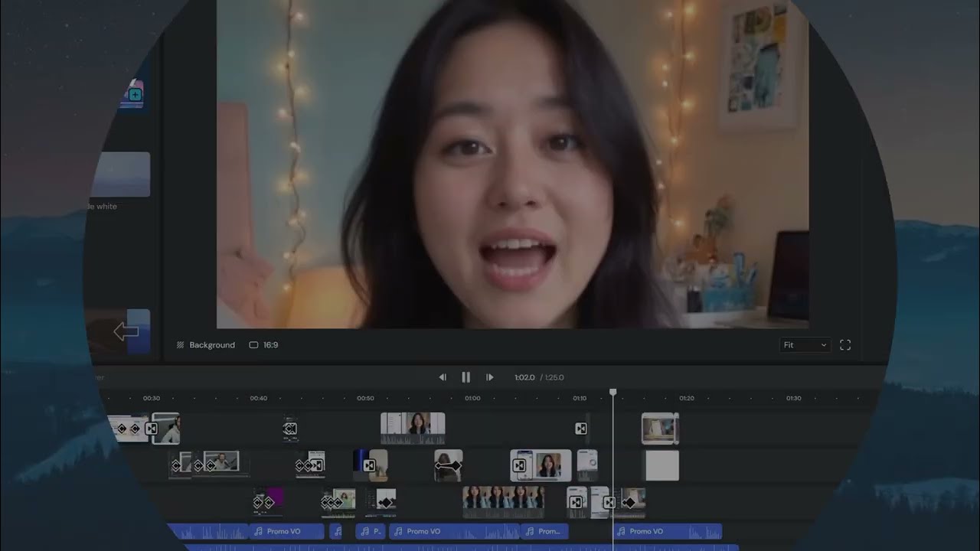Click transition icon at playhead on bottom track

tap(609, 503)
